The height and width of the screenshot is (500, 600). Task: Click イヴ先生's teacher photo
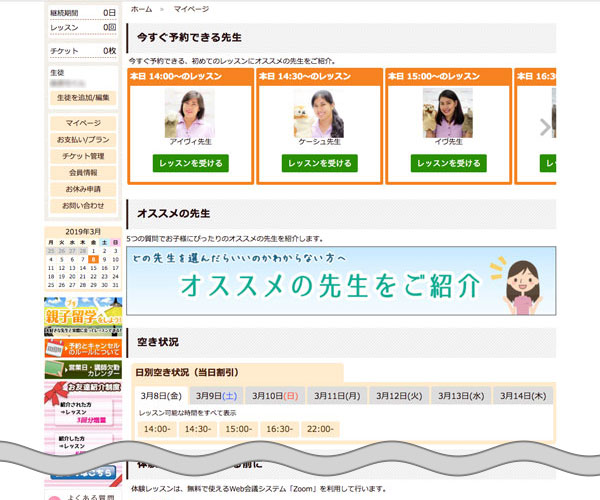coord(447,113)
